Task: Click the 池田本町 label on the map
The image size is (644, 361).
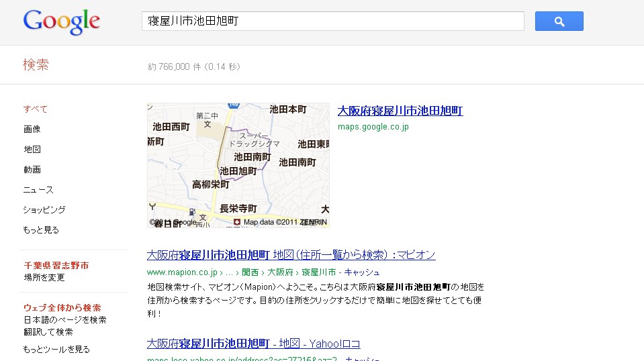Action: tap(288, 109)
